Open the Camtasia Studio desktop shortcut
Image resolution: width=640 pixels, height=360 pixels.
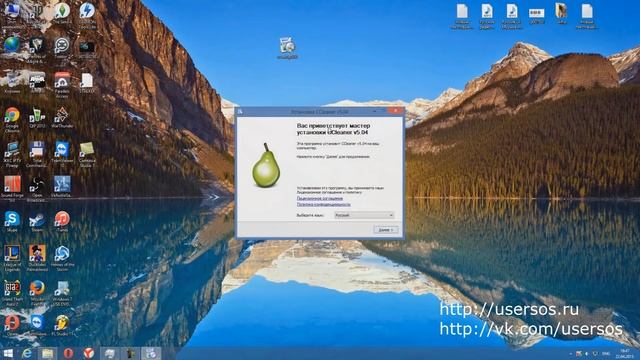[x=87, y=154]
